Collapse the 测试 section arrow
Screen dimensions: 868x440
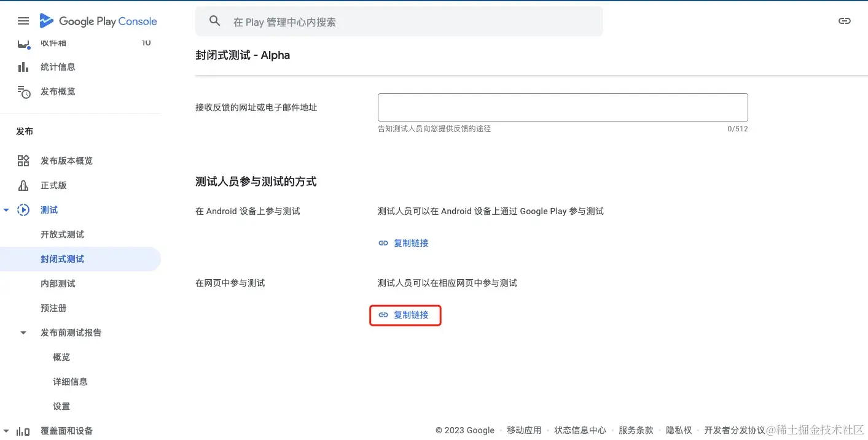[x=6, y=210]
